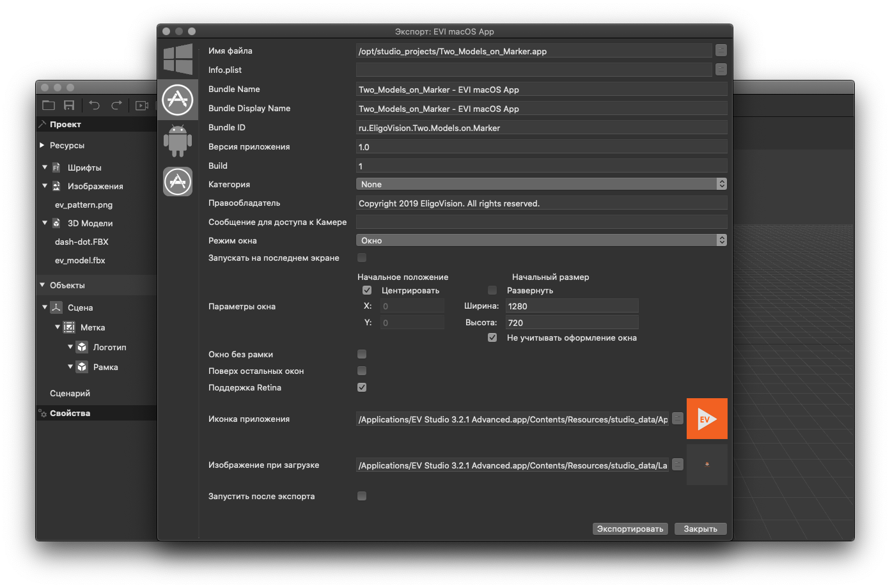
Task: Click the Шрифты fonts icon in the tree
Action: click(x=58, y=167)
